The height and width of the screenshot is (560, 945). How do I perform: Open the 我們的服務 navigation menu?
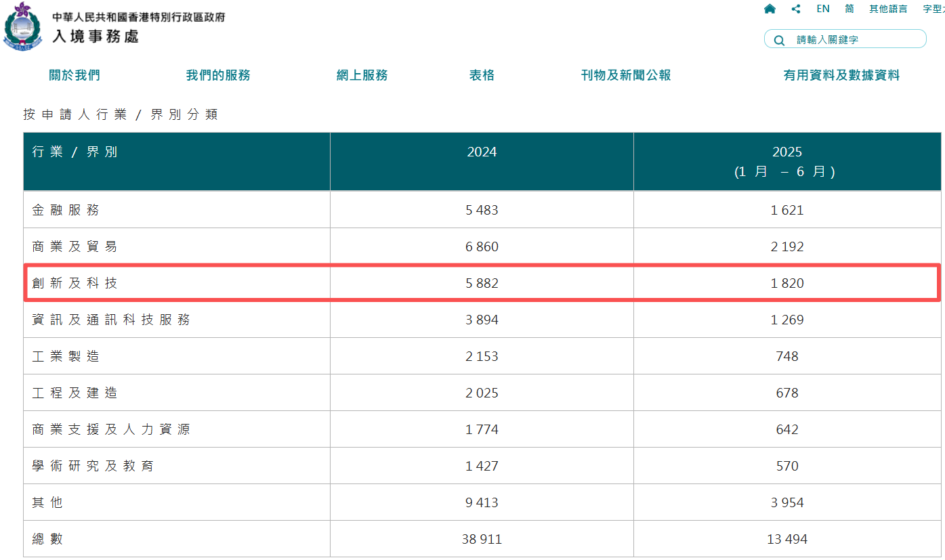pos(217,75)
